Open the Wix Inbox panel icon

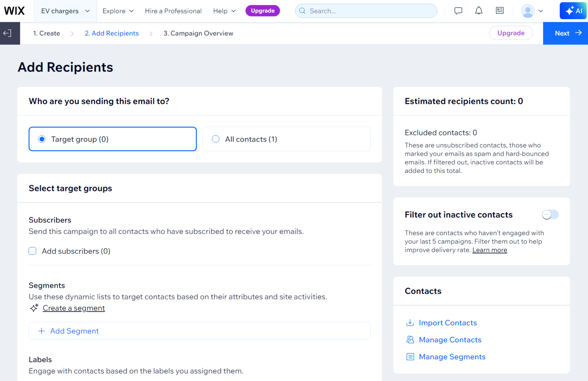[500, 11]
